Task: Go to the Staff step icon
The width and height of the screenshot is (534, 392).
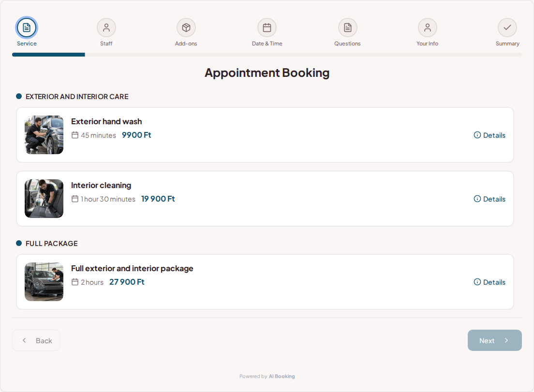Action: coord(106,28)
